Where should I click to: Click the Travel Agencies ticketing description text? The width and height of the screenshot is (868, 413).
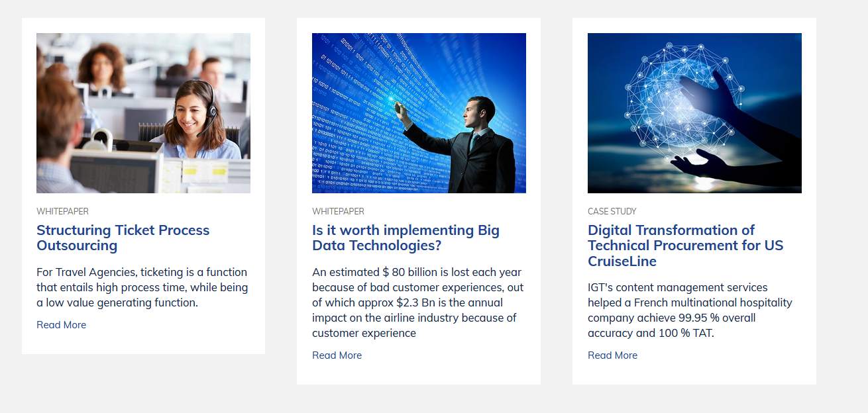tap(142, 287)
